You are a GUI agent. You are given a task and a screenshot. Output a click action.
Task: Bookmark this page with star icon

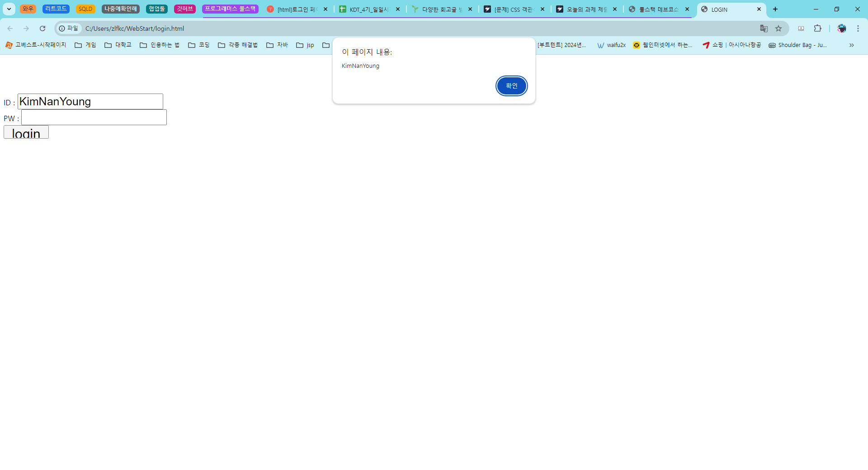click(778, 28)
